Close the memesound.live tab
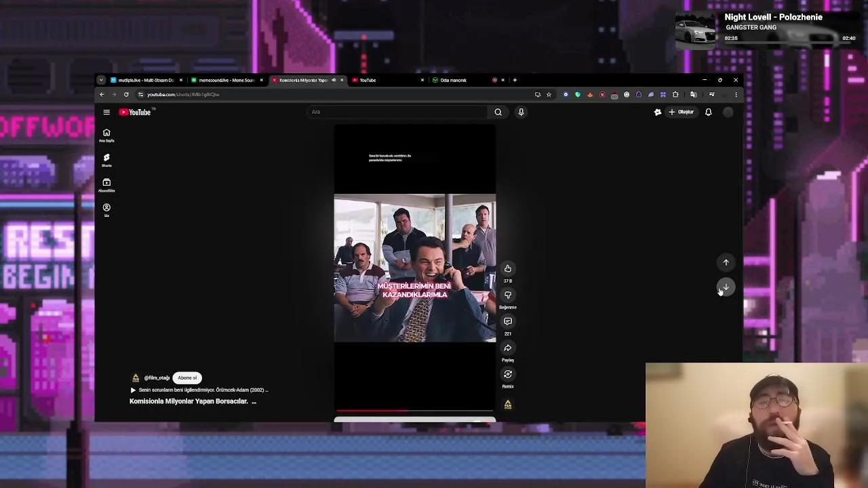Image resolution: width=868 pixels, height=488 pixels. click(261, 80)
